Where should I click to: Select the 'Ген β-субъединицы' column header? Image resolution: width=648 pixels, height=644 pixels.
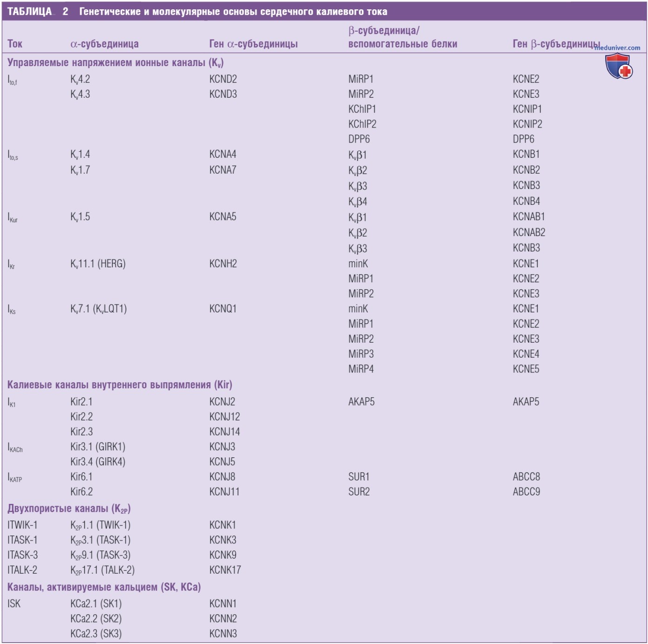[556, 44]
